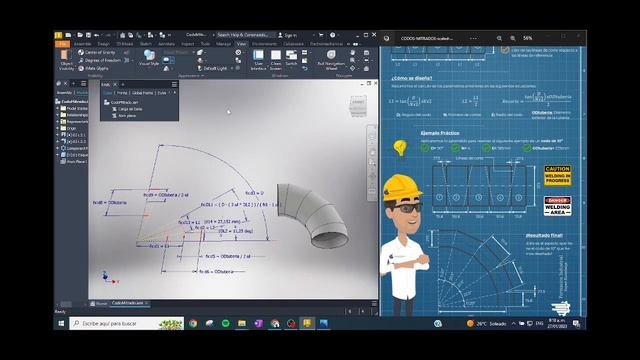
Task: Click the Search Help & Commands field
Action: 246,35
